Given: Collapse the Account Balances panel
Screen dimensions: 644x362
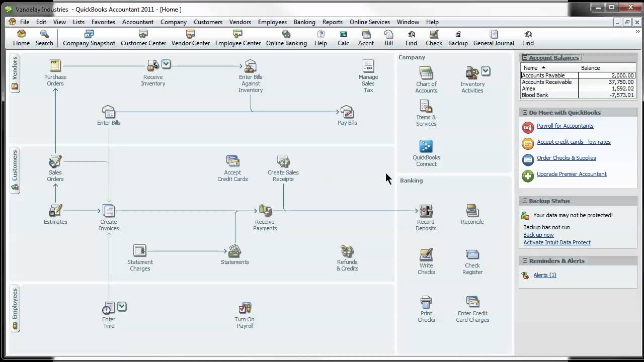Looking at the screenshot, I should click(525, 58).
